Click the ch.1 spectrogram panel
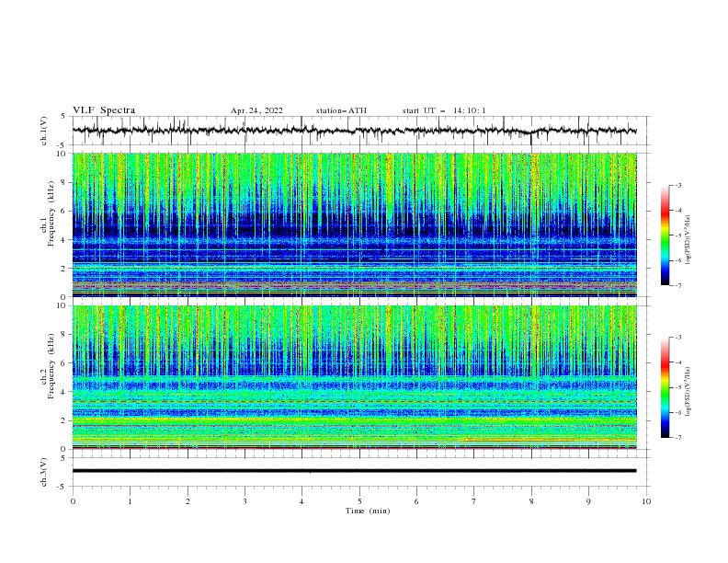 tap(355, 224)
